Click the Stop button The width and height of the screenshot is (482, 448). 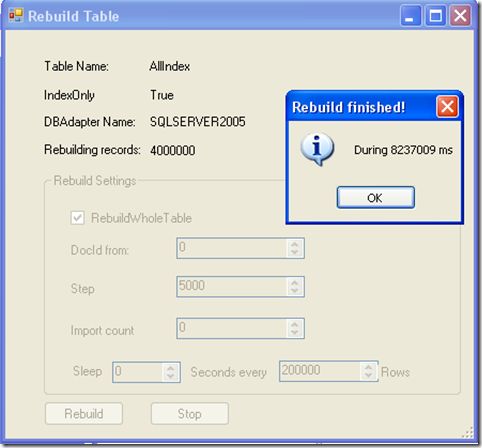[190, 414]
